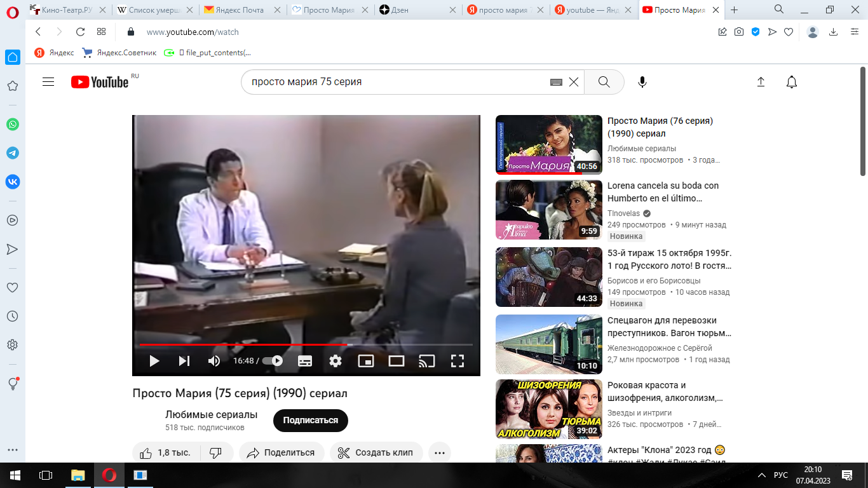The image size is (868, 488).
Task: Open a new browser tab with plus
Action: point(735,10)
